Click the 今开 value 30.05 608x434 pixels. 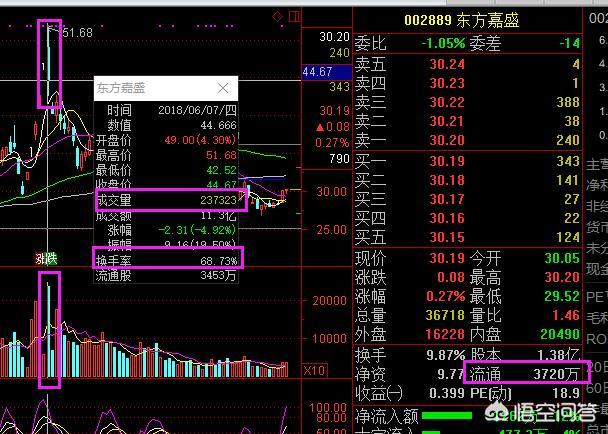pos(562,258)
